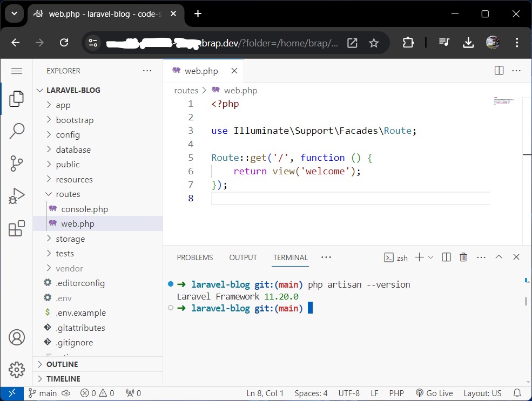
Task: Expand the app folder in explorer
Action: tap(63, 105)
